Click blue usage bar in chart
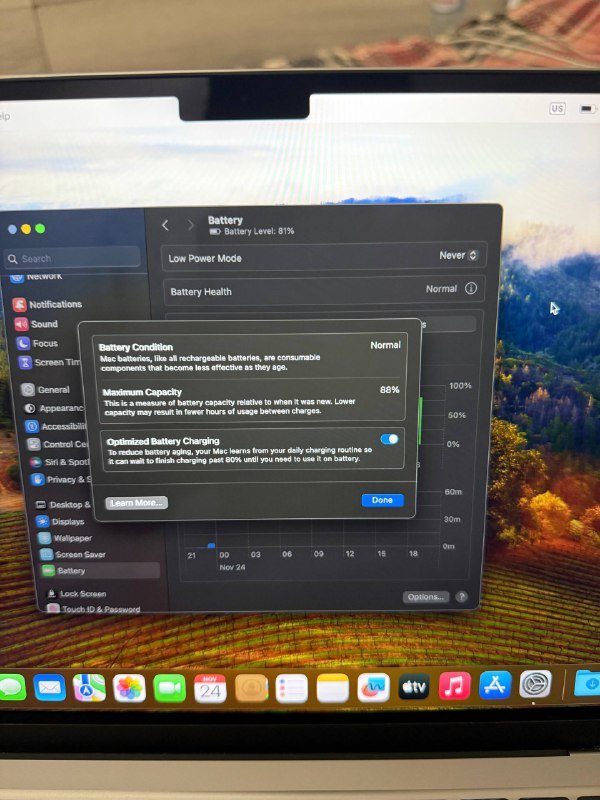600x800 pixels. (x=211, y=545)
